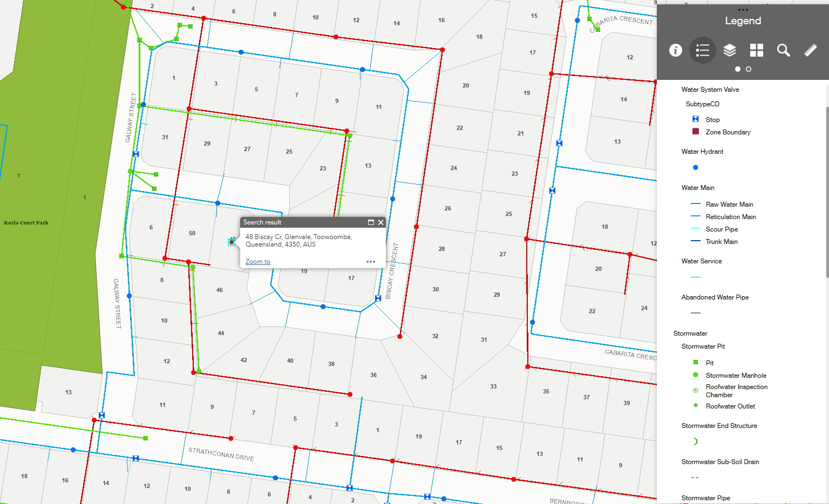
Task: Click the Water Hydrant legend symbol
Action: point(696,167)
